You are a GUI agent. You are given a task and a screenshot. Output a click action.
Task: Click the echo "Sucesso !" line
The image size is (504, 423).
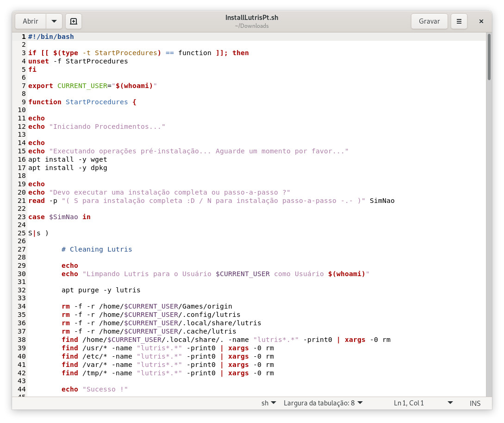[x=95, y=389]
